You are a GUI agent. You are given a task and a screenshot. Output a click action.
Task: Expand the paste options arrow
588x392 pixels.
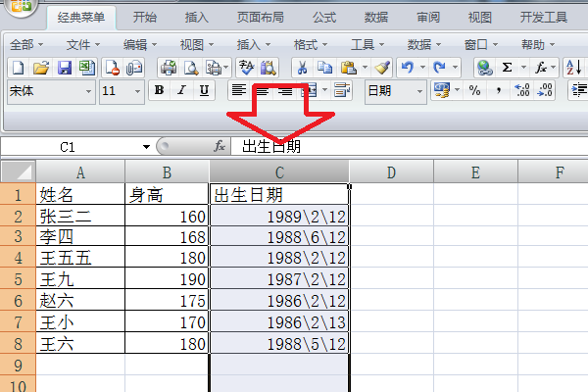pyautogui.click(x=365, y=68)
